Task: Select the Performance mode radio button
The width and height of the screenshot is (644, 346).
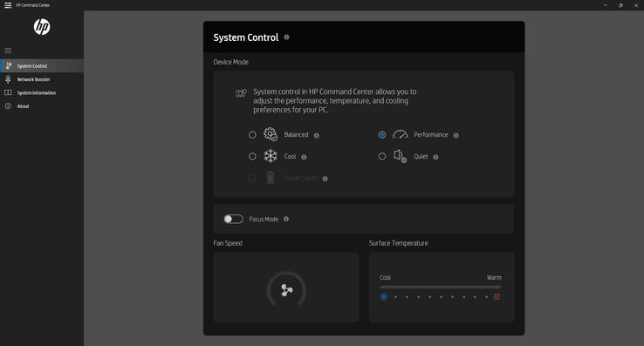Action: [x=382, y=134]
